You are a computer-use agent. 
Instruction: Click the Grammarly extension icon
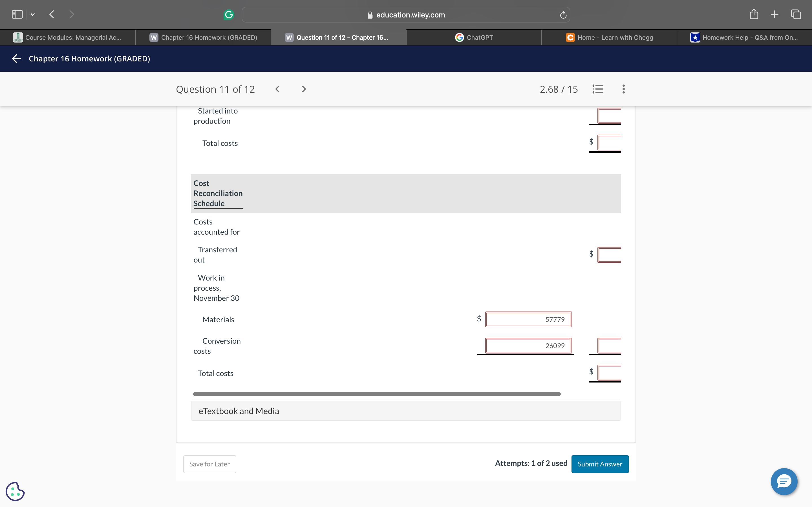tap(228, 14)
